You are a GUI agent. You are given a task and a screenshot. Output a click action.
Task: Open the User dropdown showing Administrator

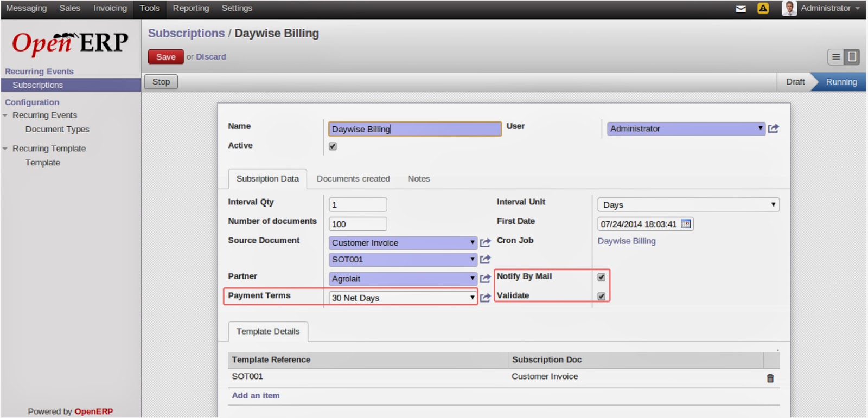686,128
